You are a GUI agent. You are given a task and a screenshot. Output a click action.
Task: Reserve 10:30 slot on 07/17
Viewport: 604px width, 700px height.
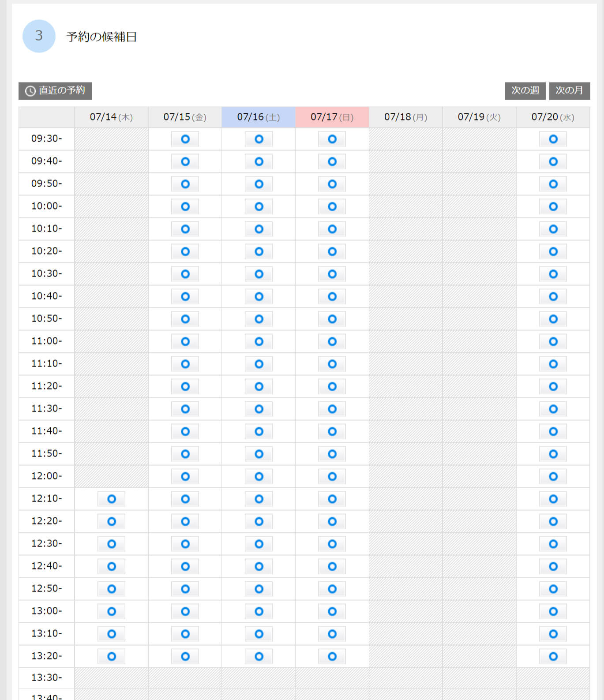332,274
